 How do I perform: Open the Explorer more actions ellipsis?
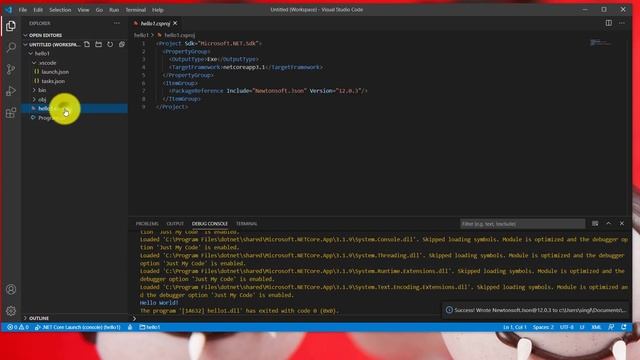tap(117, 23)
